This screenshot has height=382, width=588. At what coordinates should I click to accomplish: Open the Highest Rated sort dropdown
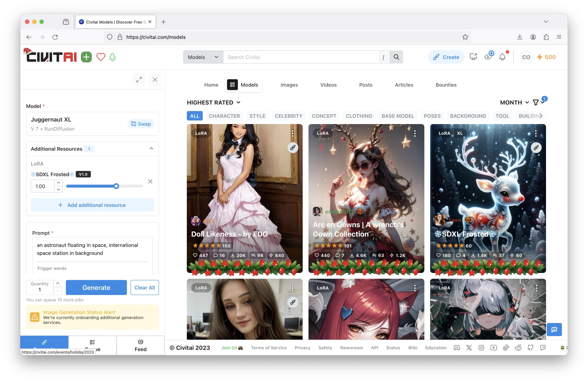point(214,102)
